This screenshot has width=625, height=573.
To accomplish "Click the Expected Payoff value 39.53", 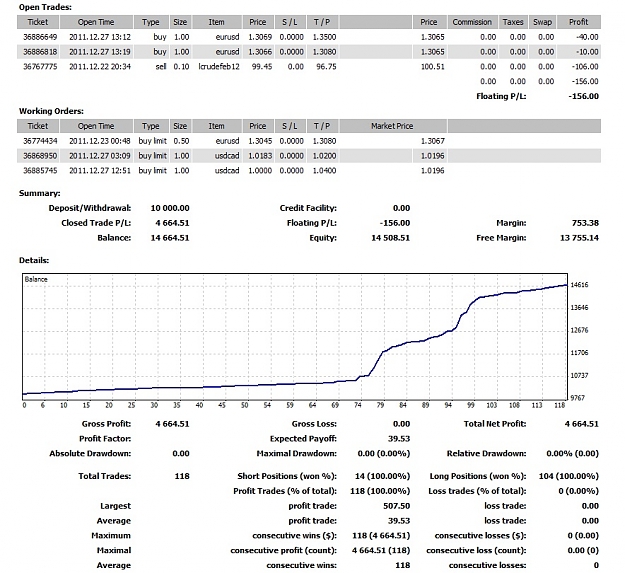I will (399, 439).
